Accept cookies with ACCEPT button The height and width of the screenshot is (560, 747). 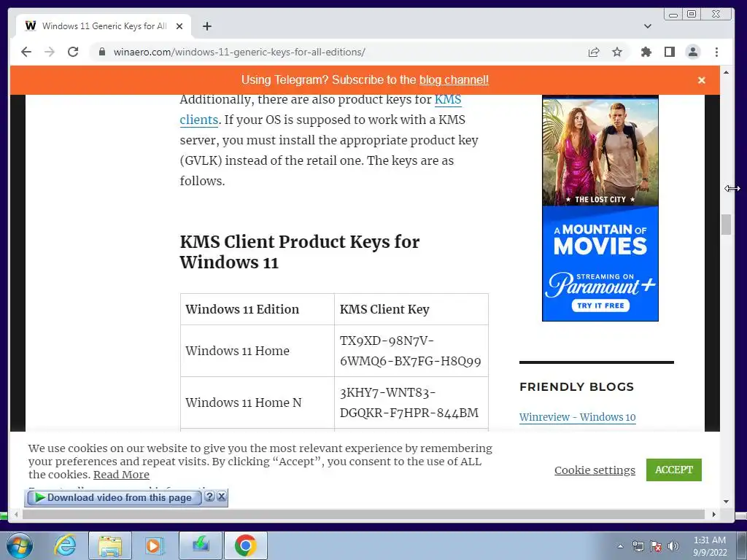[673, 470]
